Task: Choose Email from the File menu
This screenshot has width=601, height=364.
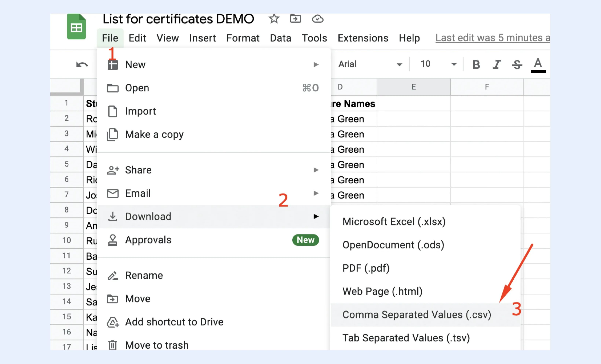Action: 214,193
